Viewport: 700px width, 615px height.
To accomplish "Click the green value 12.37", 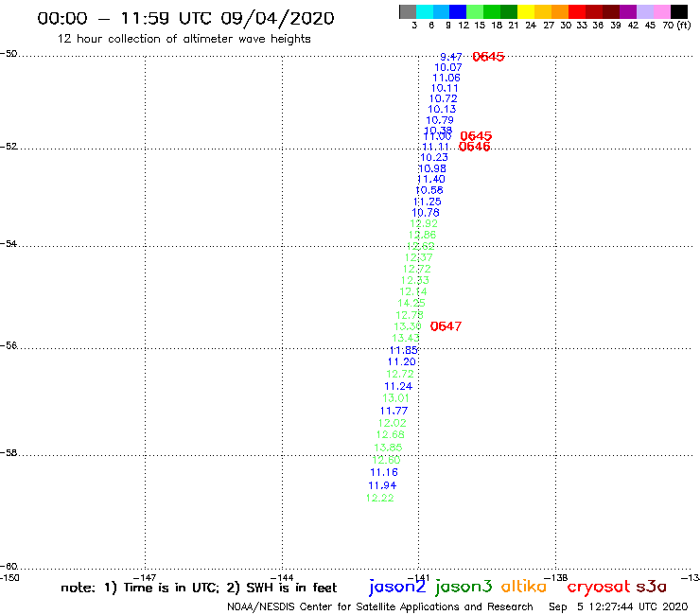I will tap(418, 257).
